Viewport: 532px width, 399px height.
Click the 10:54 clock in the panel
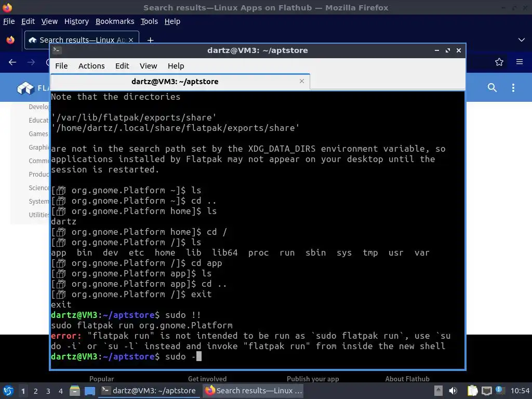tap(520, 391)
